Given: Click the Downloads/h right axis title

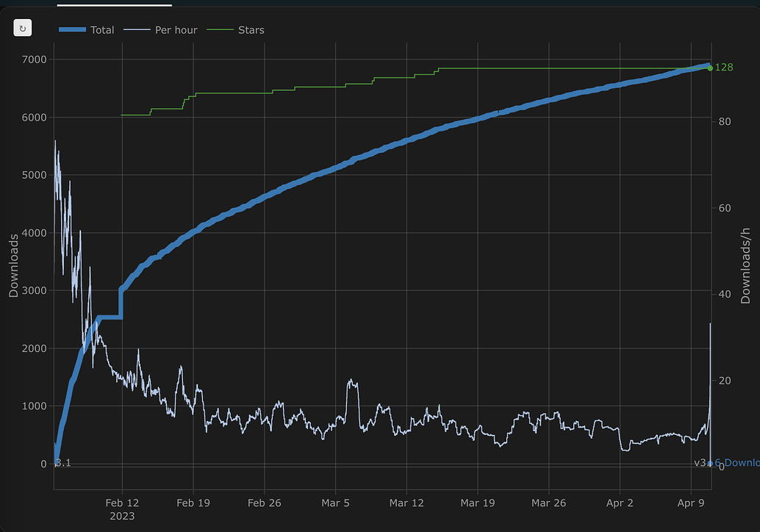Looking at the screenshot, I should coord(745,265).
